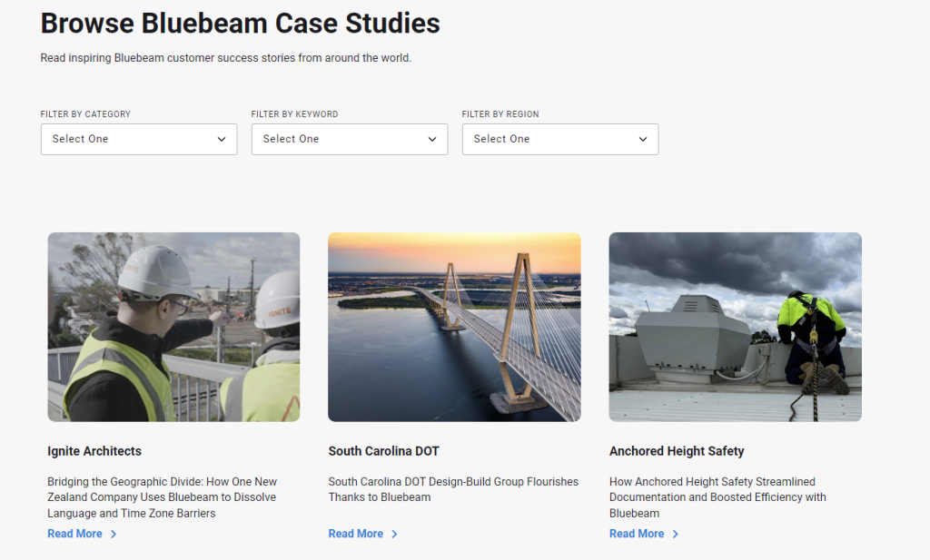
Task: Click chevron arrow in Keyword filter
Action: [432, 139]
